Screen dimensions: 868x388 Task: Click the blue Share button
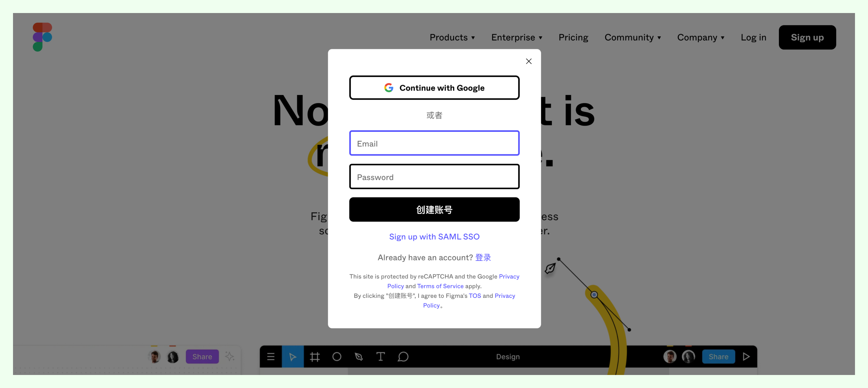tap(718, 357)
